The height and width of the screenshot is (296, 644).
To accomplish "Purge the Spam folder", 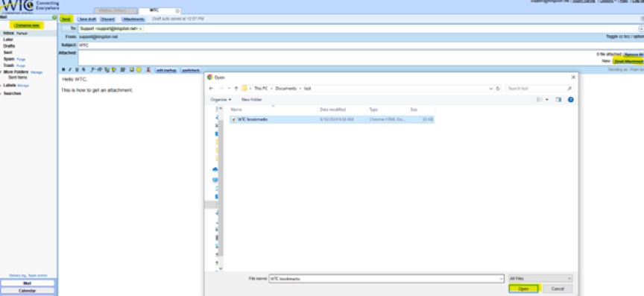I will [21, 59].
